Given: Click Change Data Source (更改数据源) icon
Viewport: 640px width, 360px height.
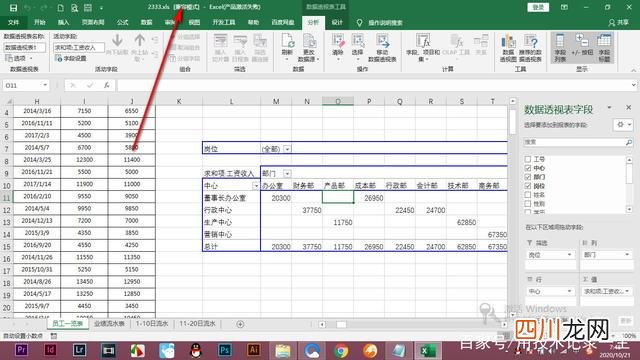Looking at the screenshot, I should tap(309, 47).
